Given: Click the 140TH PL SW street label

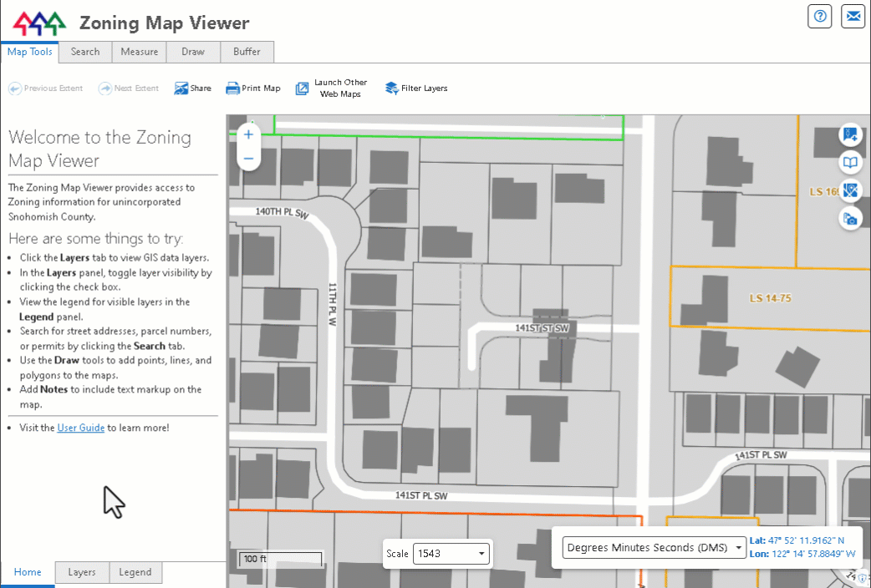Looking at the screenshot, I should tap(282, 213).
